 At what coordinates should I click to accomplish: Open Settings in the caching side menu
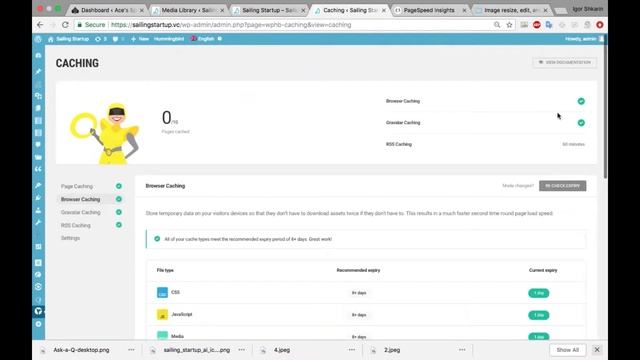click(x=70, y=238)
